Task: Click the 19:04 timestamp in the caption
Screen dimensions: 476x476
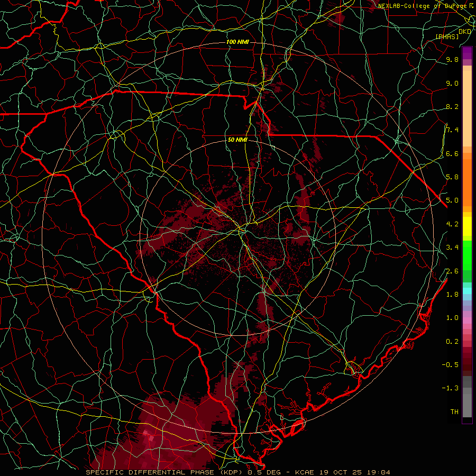Action: (x=379, y=472)
